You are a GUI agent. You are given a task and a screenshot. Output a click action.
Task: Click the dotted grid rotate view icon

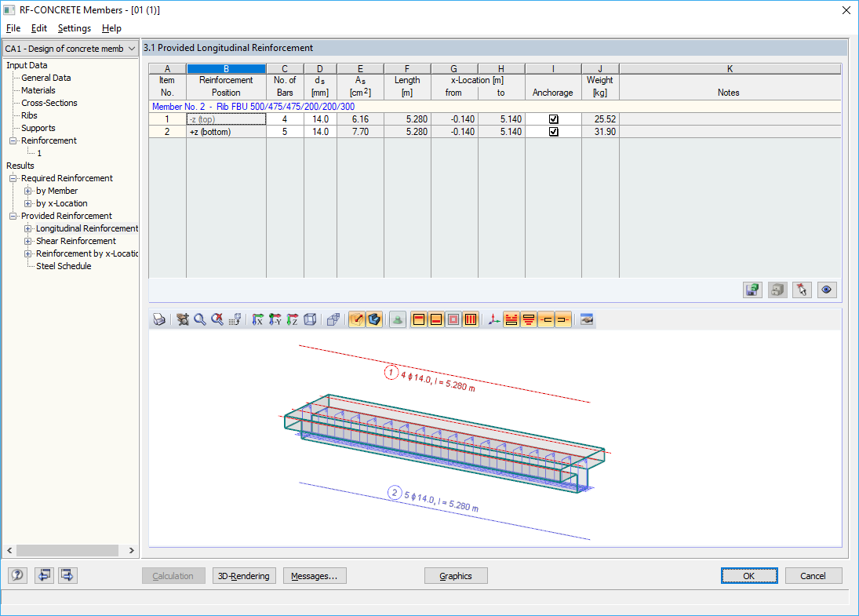point(235,319)
